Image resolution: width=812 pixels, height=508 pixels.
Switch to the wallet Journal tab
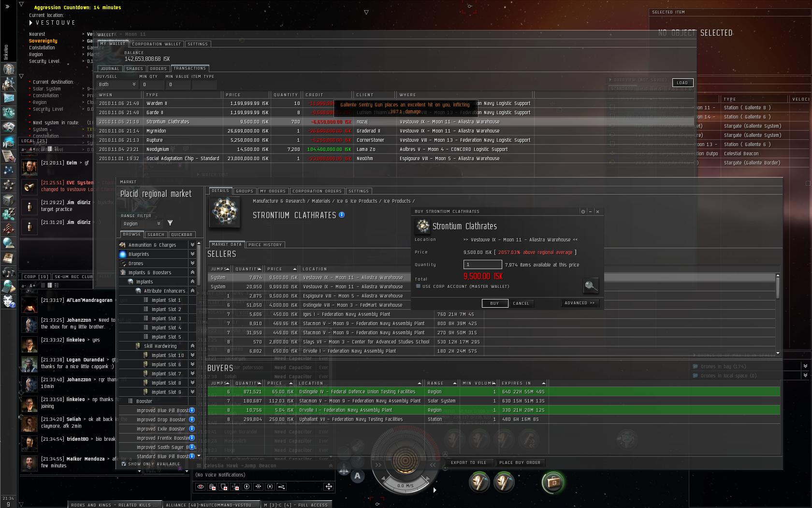pyautogui.click(x=110, y=69)
